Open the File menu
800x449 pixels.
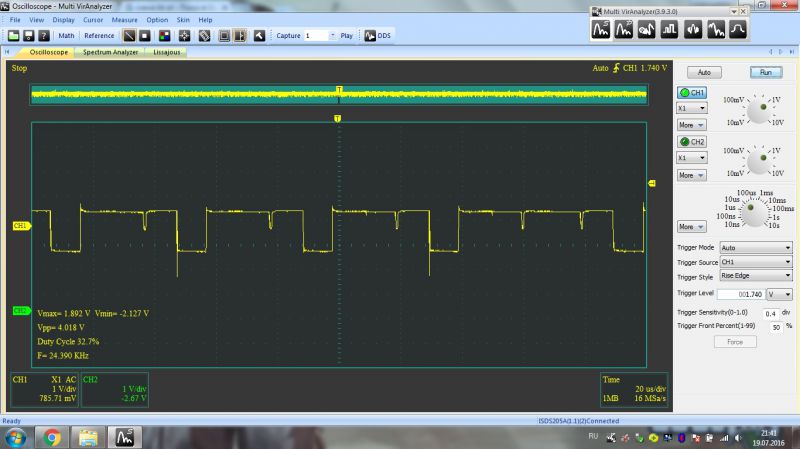15,20
